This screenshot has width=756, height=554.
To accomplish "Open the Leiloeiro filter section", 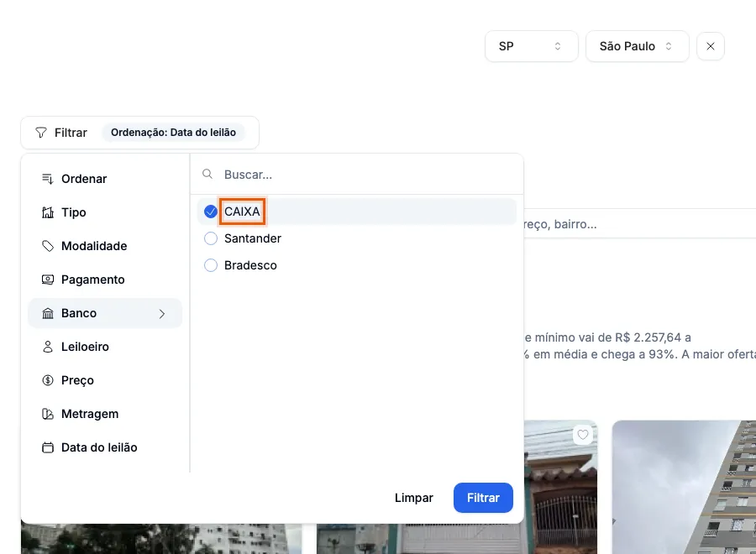I will 105,347.
